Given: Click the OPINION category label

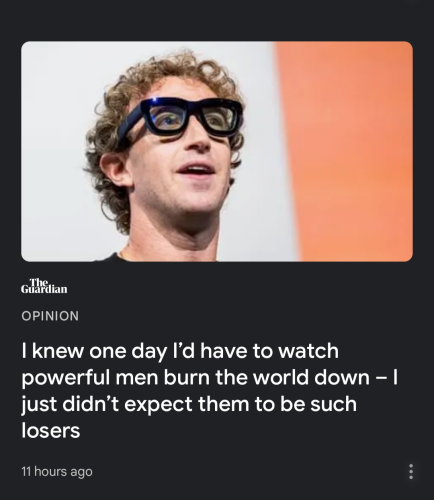Looking at the screenshot, I should (x=50, y=316).
